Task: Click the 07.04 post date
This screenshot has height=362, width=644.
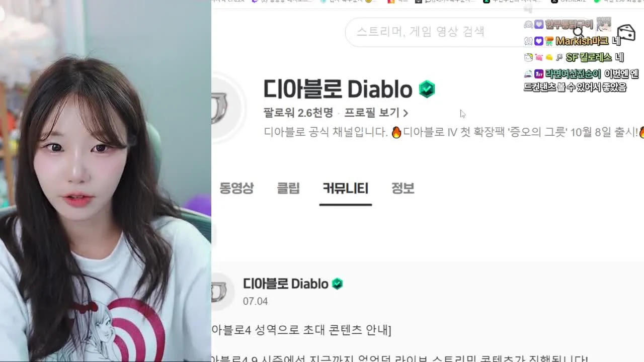Action: tap(256, 301)
